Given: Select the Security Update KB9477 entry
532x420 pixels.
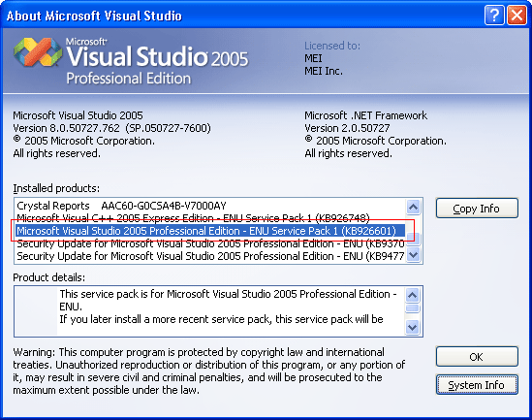Looking at the screenshot, I should pos(210,256).
